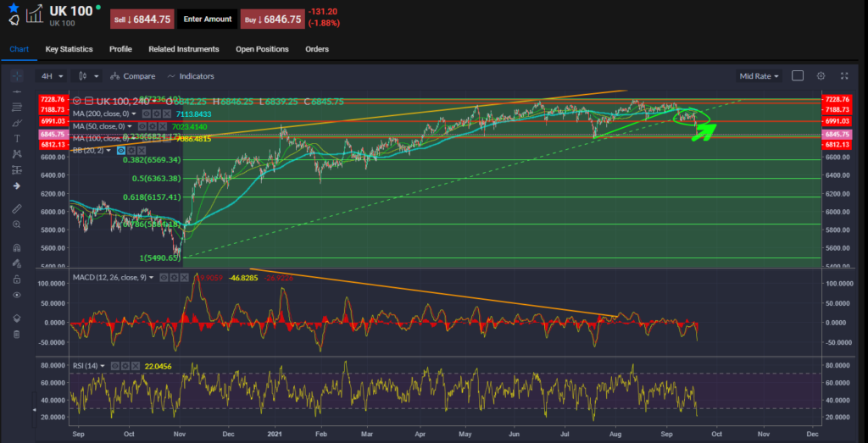Expand the Mid Rate dropdown

point(759,76)
